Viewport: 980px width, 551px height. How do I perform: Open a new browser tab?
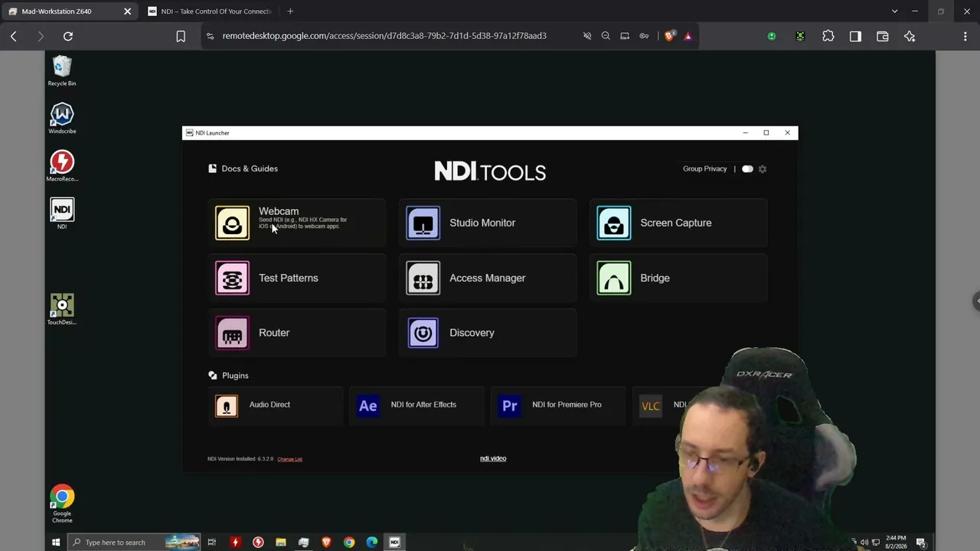[x=290, y=11]
